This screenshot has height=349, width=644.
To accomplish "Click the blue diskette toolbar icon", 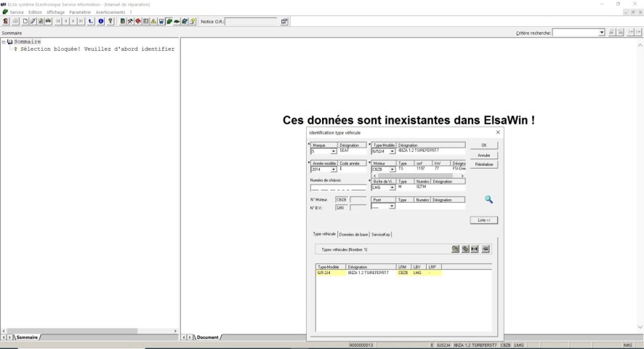I will (161, 21).
